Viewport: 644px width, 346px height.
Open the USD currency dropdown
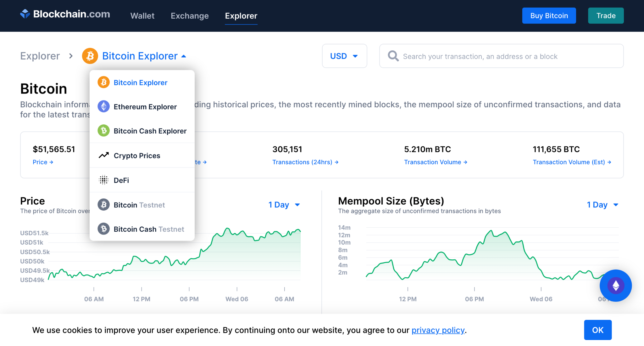coord(344,56)
